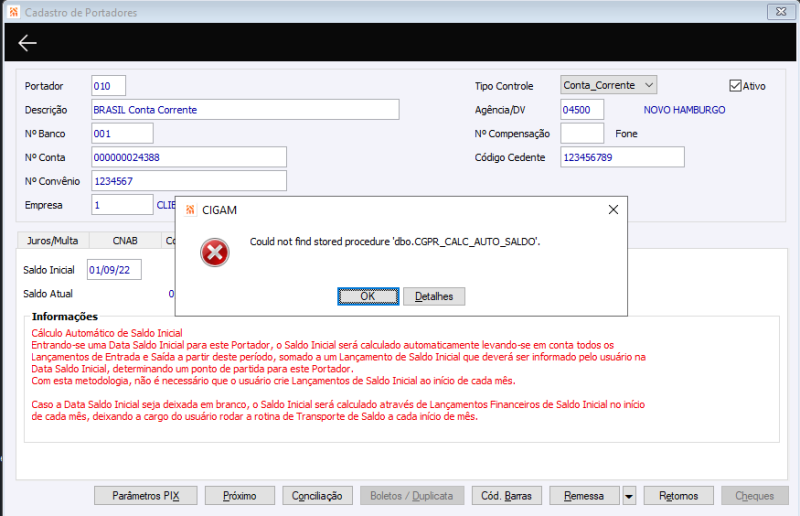Click the Cód. Barras button

tap(507, 496)
